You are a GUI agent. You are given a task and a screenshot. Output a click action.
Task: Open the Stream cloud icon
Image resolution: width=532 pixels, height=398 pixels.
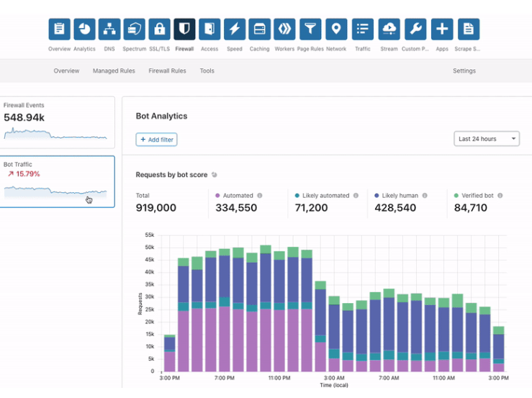389,30
